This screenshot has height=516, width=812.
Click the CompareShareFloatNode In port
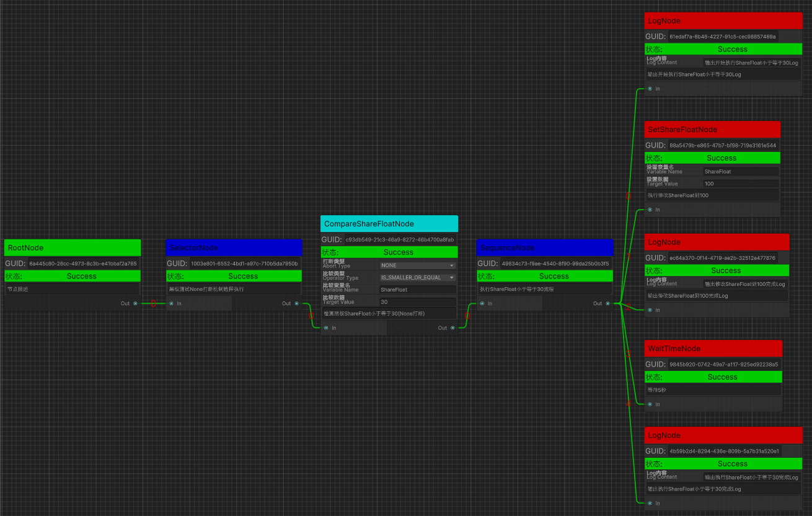coord(326,327)
